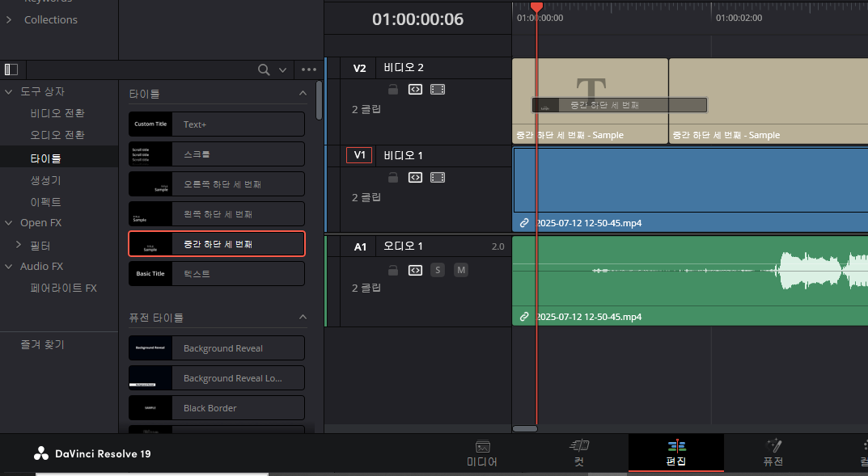Select Black Border fusion title
This screenshot has height=476, width=868.
pyautogui.click(x=217, y=408)
